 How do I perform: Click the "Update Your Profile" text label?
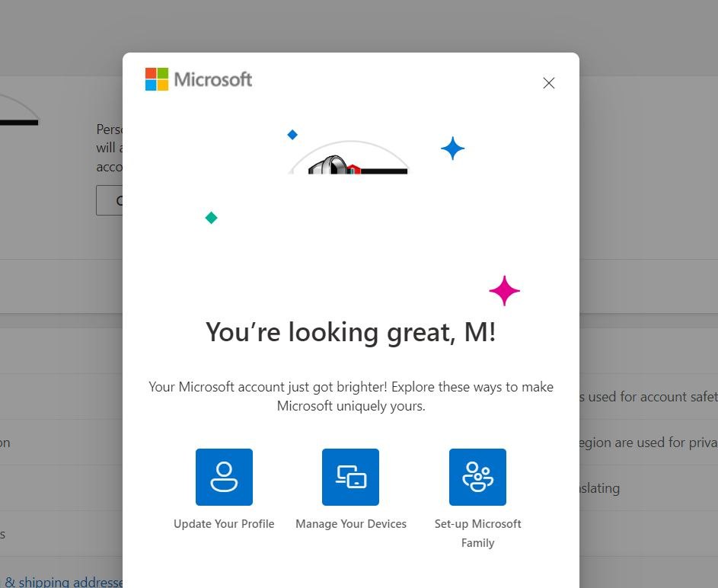click(224, 524)
